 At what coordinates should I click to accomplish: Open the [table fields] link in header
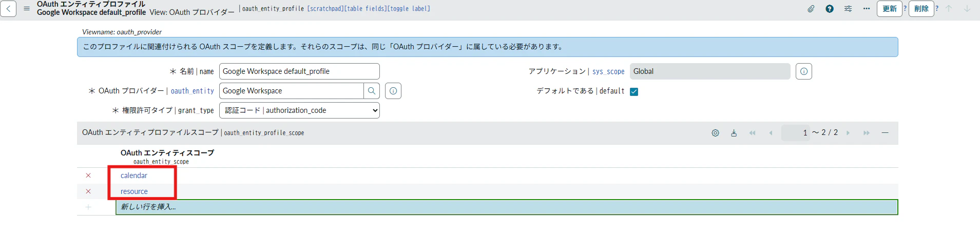(365, 9)
